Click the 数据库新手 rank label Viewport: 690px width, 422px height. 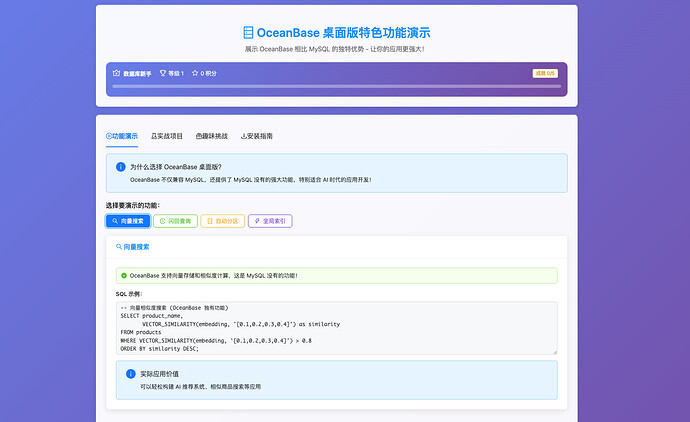coord(137,73)
